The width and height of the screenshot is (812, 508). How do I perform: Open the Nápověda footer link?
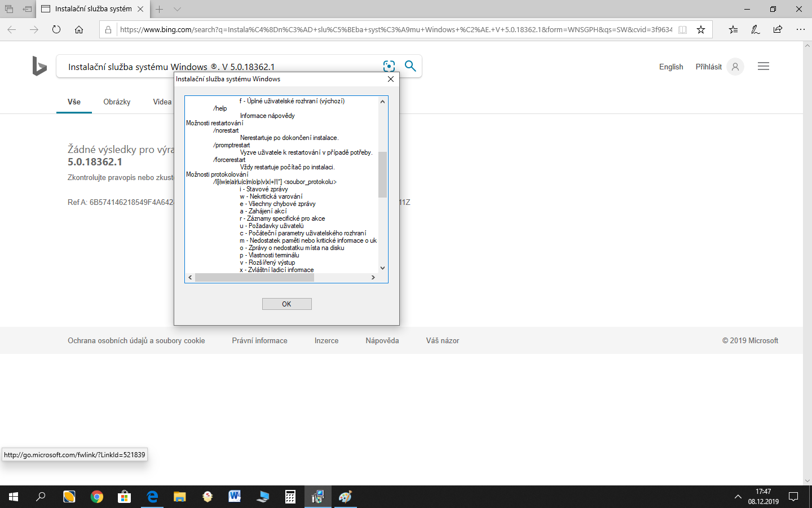[382, 341]
